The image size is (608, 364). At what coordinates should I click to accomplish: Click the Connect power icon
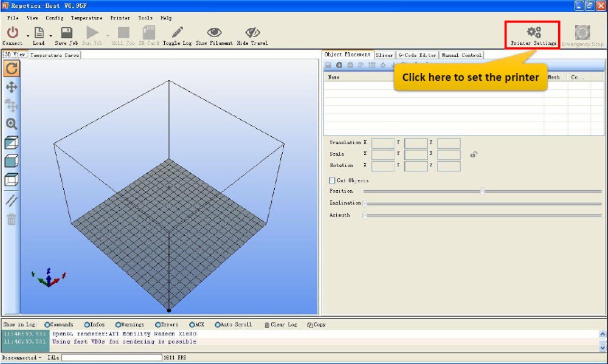[12, 33]
